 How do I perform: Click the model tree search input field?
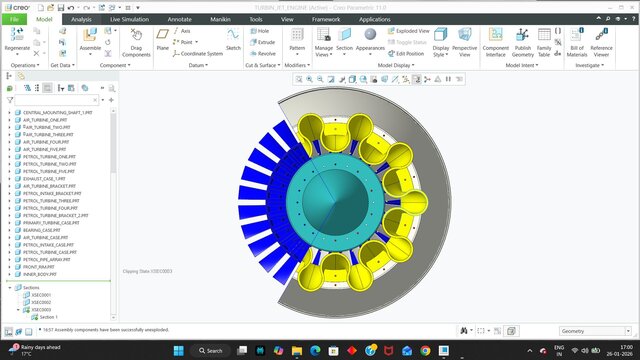pos(56,100)
